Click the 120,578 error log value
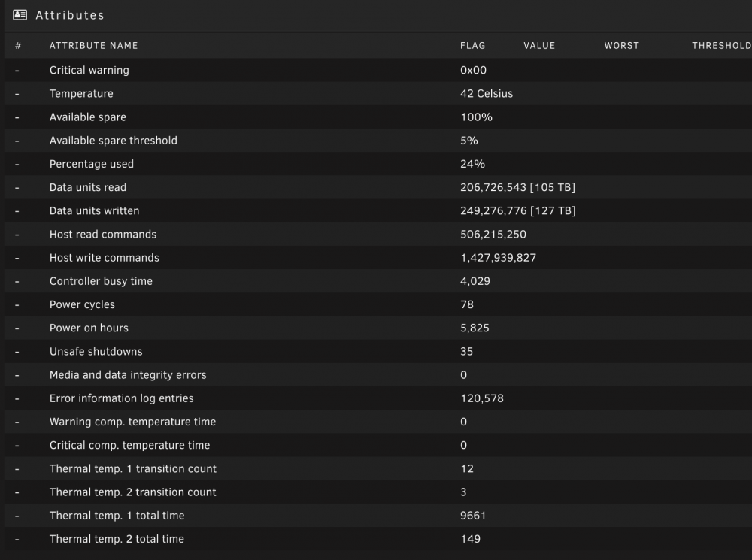 point(482,398)
